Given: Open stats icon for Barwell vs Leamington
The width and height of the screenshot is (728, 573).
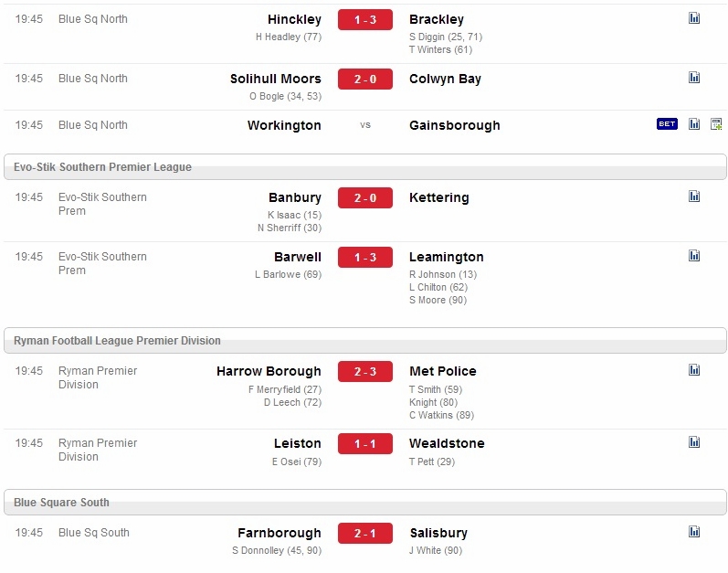Looking at the screenshot, I should point(694,256).
